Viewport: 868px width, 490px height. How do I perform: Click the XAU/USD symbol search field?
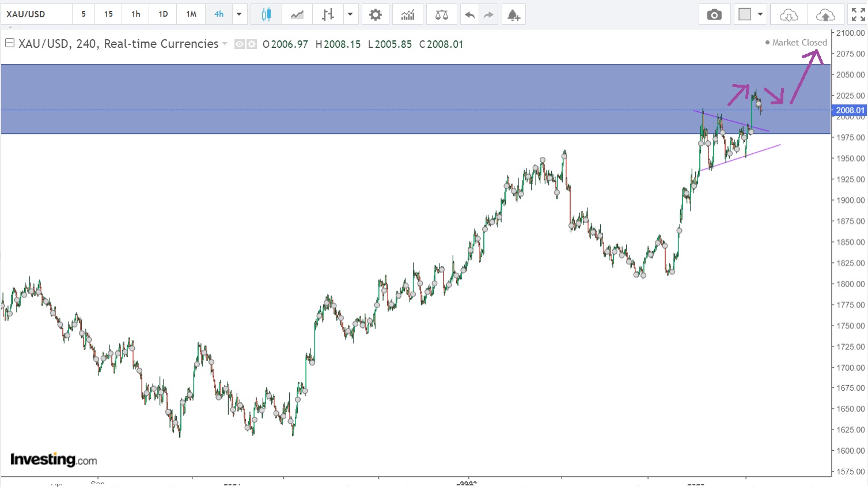point(37,14)
